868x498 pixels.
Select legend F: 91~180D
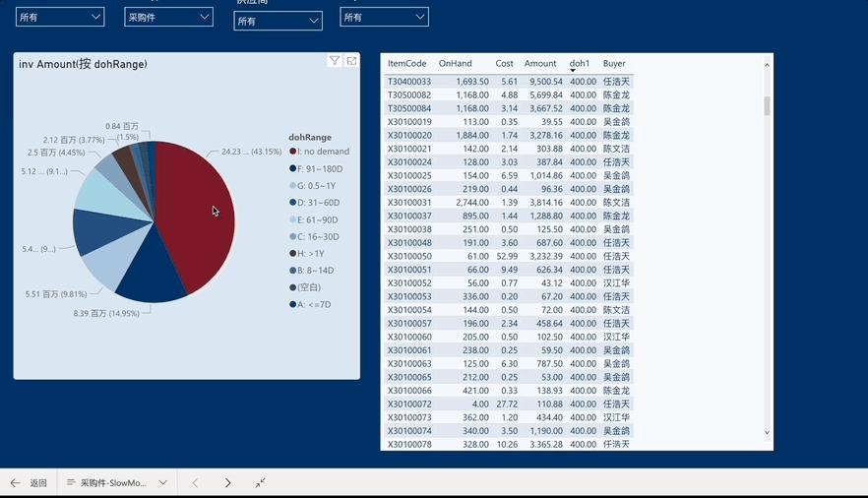tap(316, 168)
